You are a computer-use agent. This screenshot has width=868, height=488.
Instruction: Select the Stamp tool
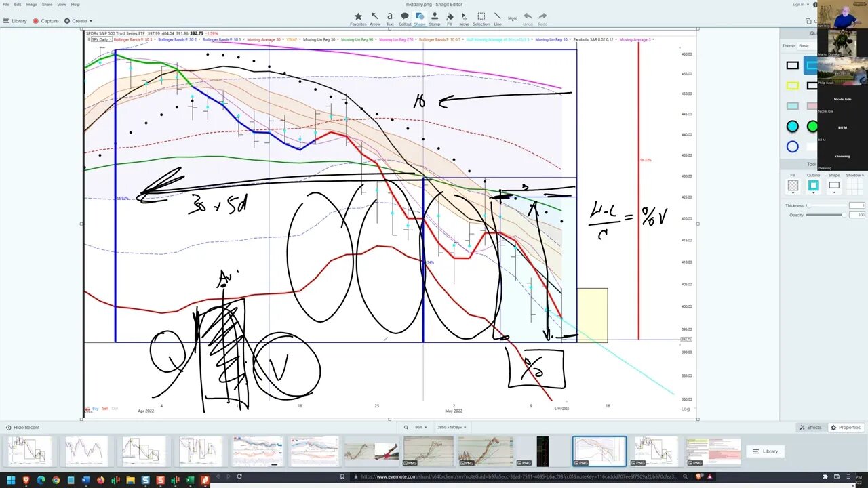435,18
